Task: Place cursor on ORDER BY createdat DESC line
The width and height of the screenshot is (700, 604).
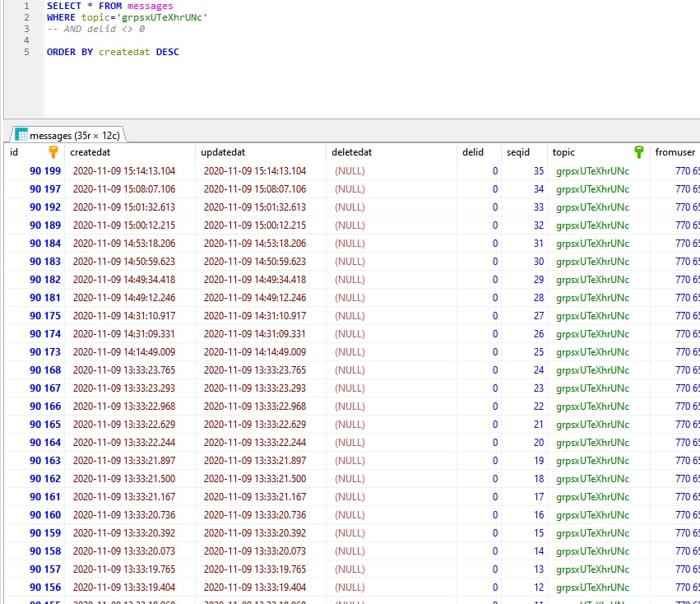Action: [113, 52]
